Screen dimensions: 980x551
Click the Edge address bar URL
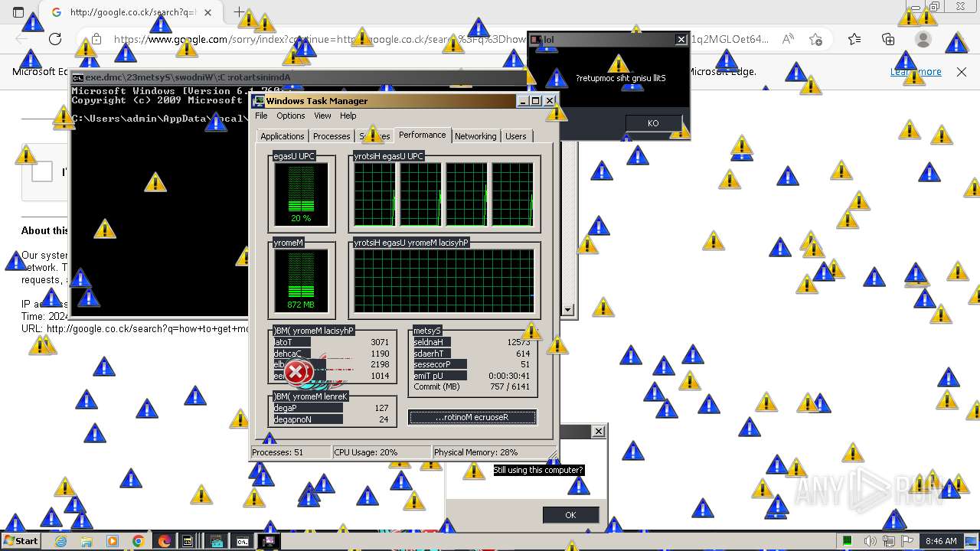tap(440, 39)
